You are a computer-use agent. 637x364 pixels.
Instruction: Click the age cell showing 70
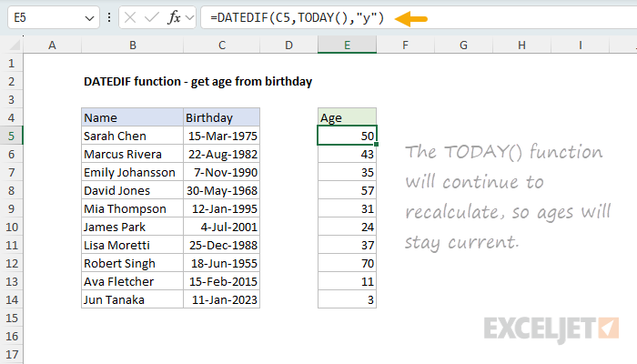coord(347,263)
